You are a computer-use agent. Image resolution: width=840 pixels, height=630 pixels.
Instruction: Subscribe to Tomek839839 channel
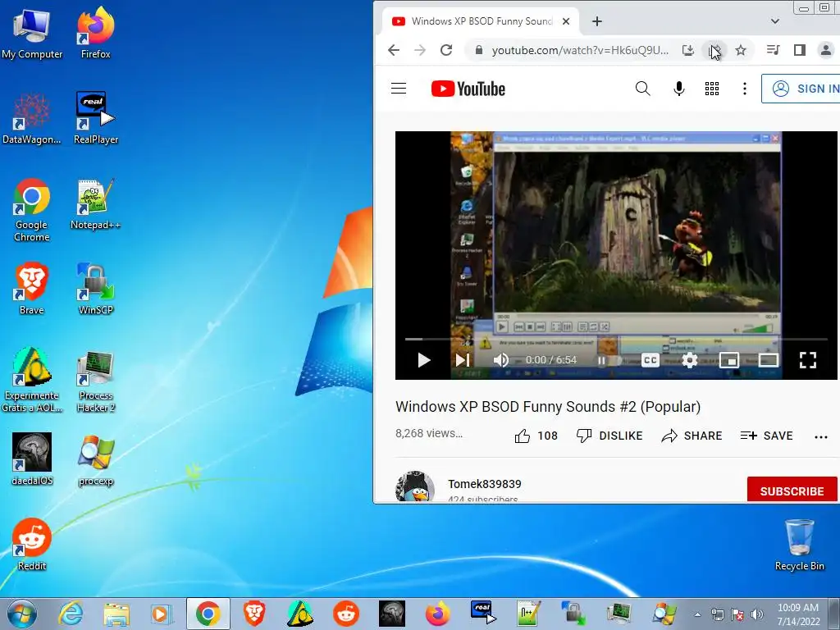click(792, 490)
